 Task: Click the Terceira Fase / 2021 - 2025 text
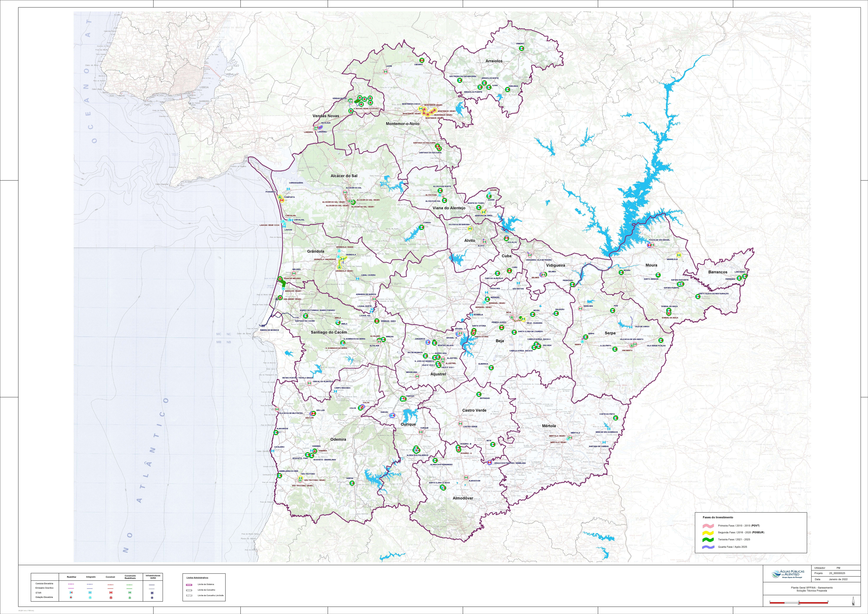(x=734, y=540)
